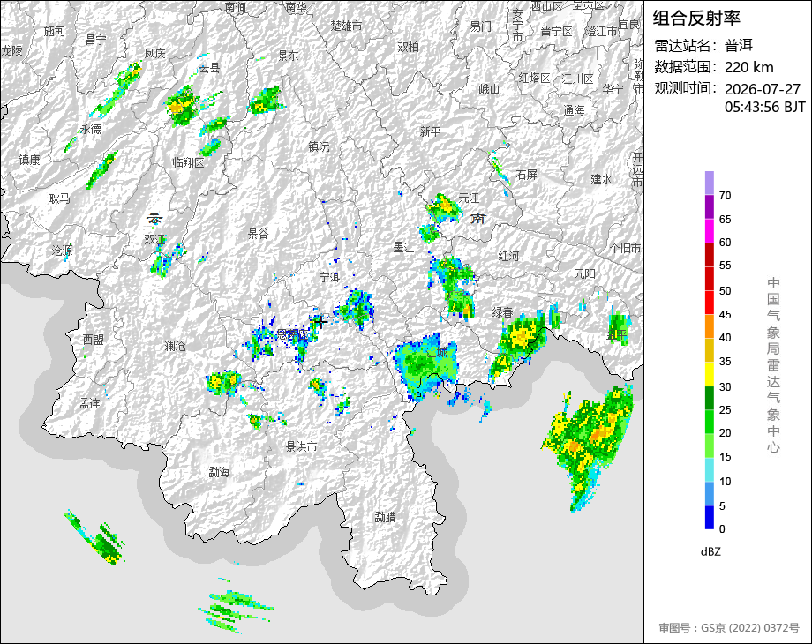Click the black cross radar station marker
The image size is (812, 644).
(x=320, y=322)
